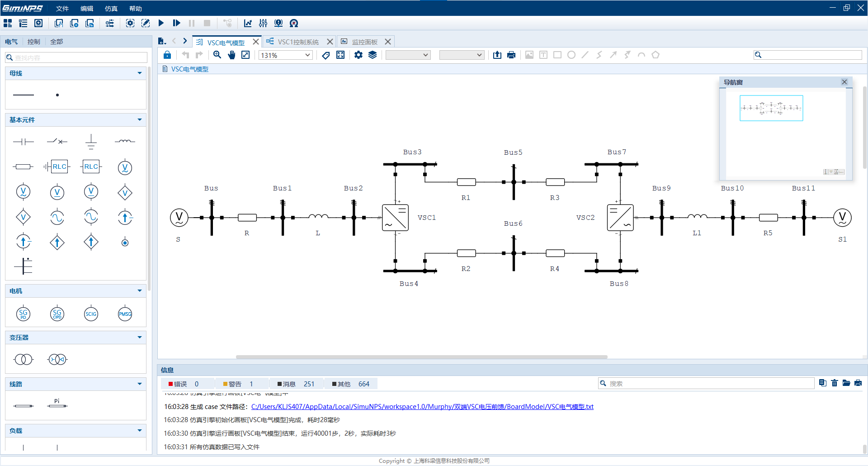Image resolution: width=868 pixels, height=466 pixels.
Task: Click the pause simulation icon
Action: [192, 23]
